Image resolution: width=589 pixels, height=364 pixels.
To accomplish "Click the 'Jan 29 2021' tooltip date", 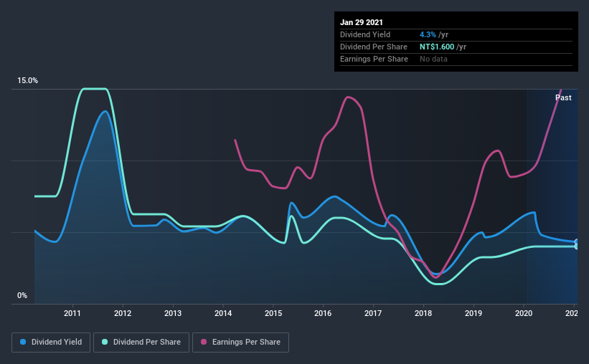I will point(362,22).
